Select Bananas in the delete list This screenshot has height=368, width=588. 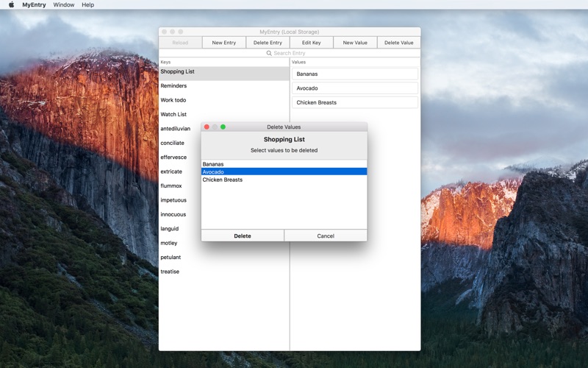click(284, 164)
